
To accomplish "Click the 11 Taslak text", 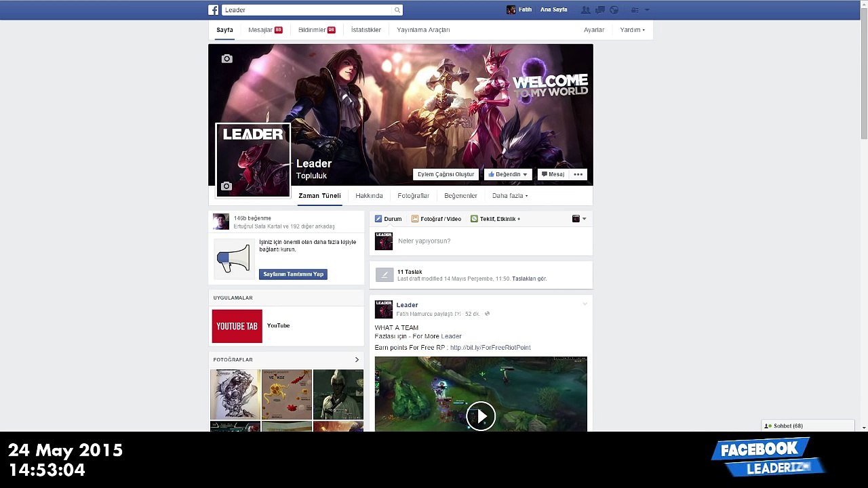I will pyautogui.click(x=410, y=272).
